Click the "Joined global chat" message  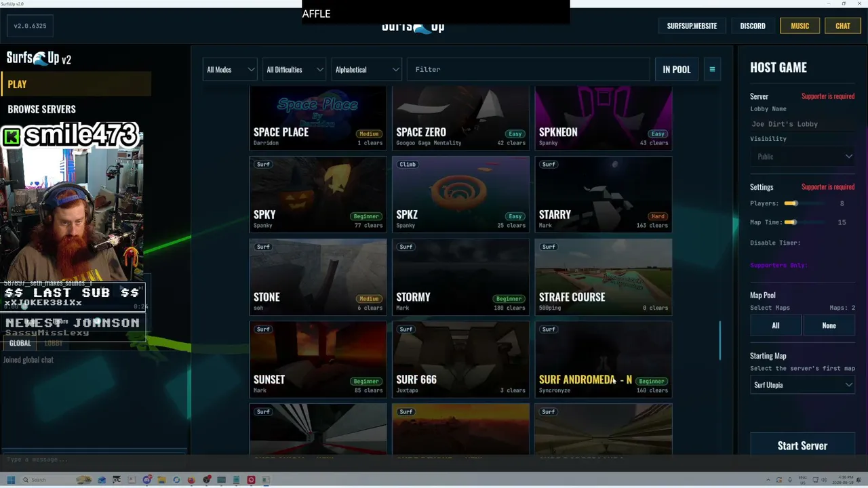[x=28, y=360]
